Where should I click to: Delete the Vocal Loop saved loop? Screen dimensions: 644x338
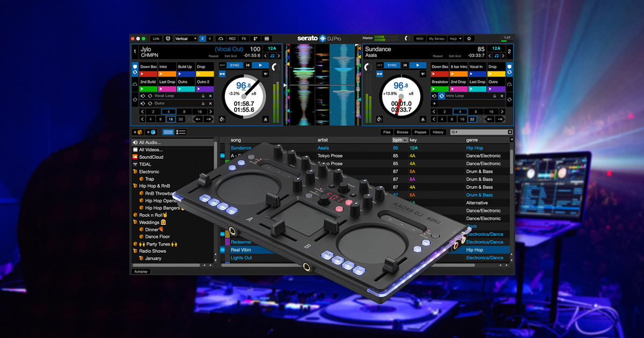tap(210, 96)
